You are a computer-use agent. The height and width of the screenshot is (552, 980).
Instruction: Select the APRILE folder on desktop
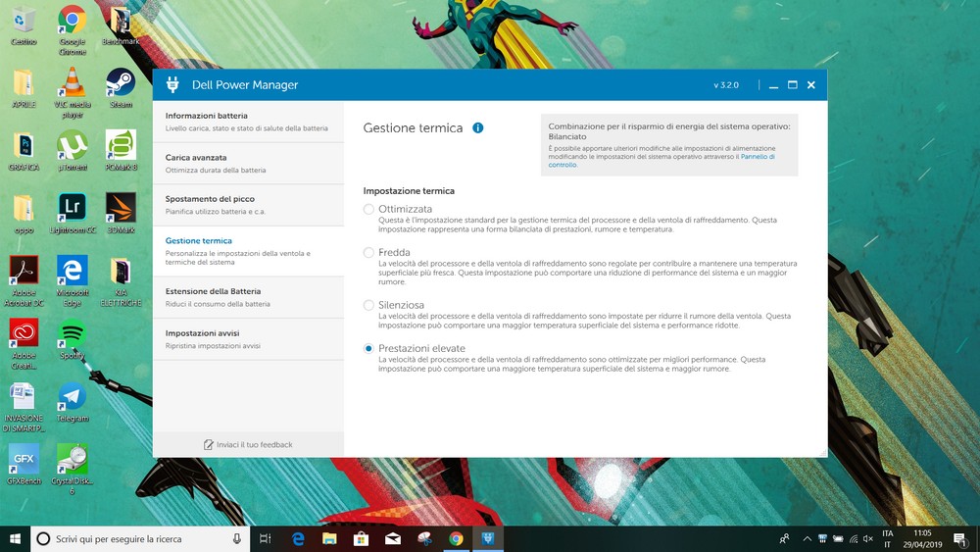(x=24, y=89)
